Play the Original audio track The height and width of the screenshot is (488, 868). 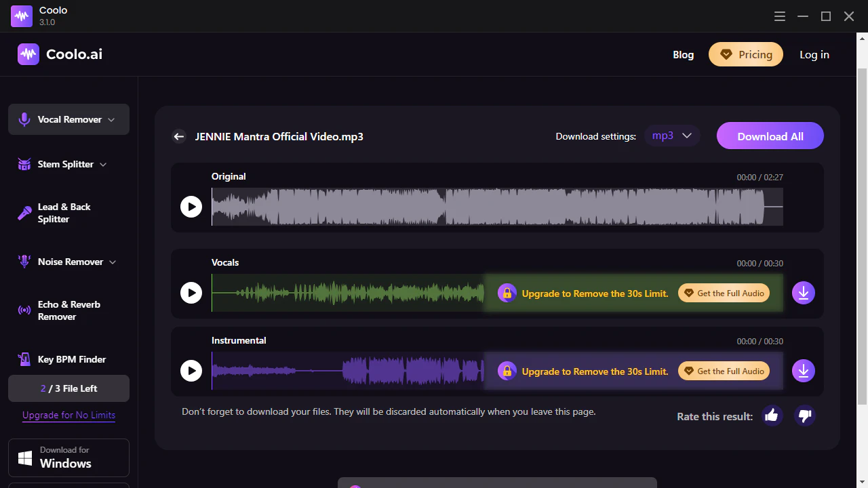[191, 207]
